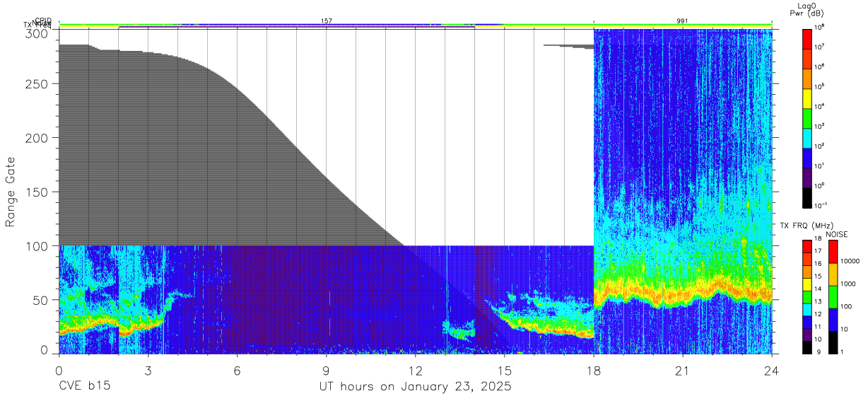This screenshot has width=868, height=401.
Task: Click the x-axis tick label '24'
Action: coord(771,371)
